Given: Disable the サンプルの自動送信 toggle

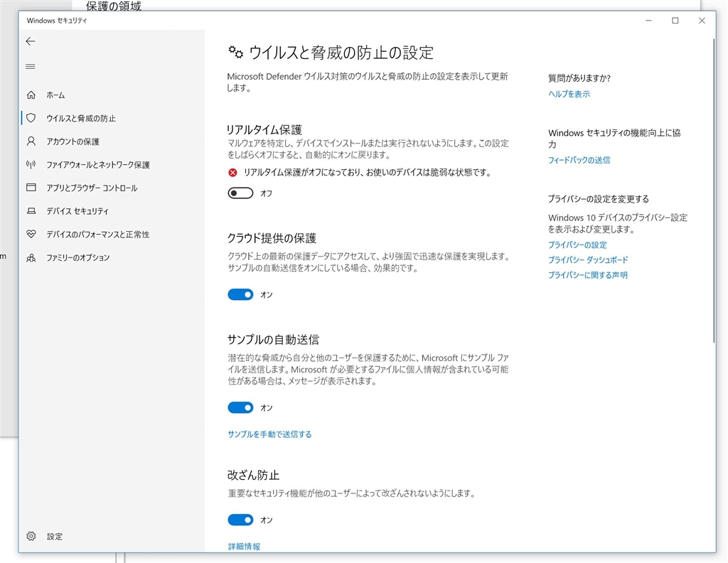Looking at the screenshot, I should [240, 407].
